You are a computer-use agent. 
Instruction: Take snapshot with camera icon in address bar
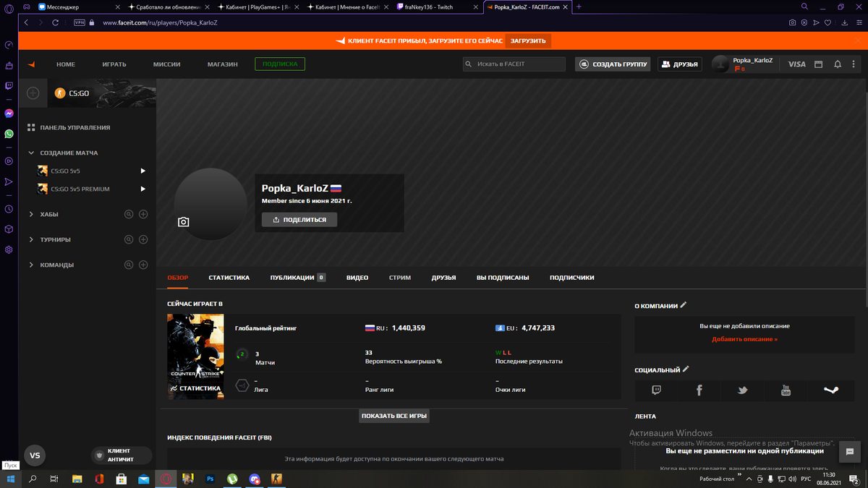tap(793, 22)
